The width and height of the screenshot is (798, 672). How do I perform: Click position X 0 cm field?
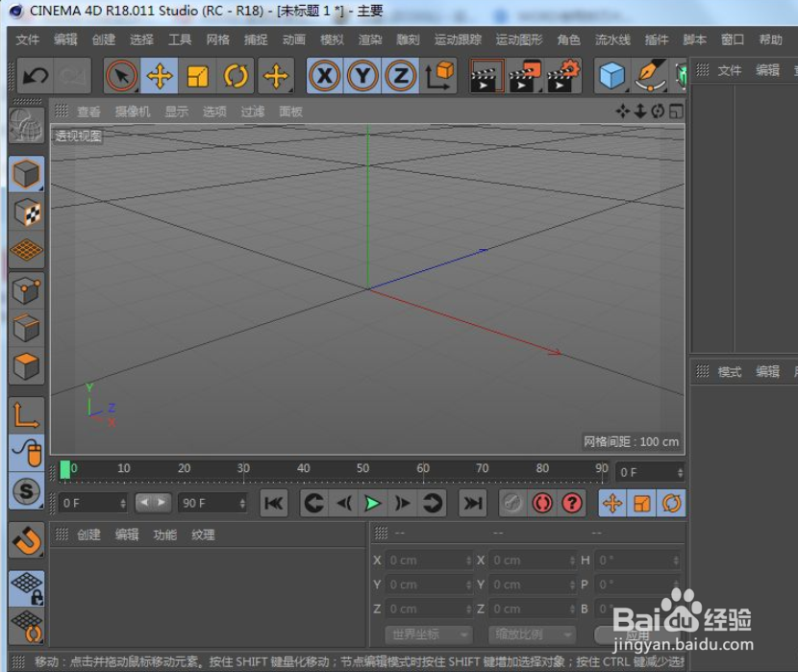[x=429, y=560]
